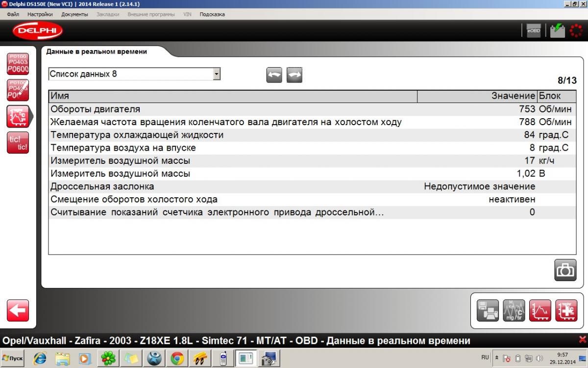Click the Список данных 8 combo box field

pyautogui.click(x=134, y=74)
